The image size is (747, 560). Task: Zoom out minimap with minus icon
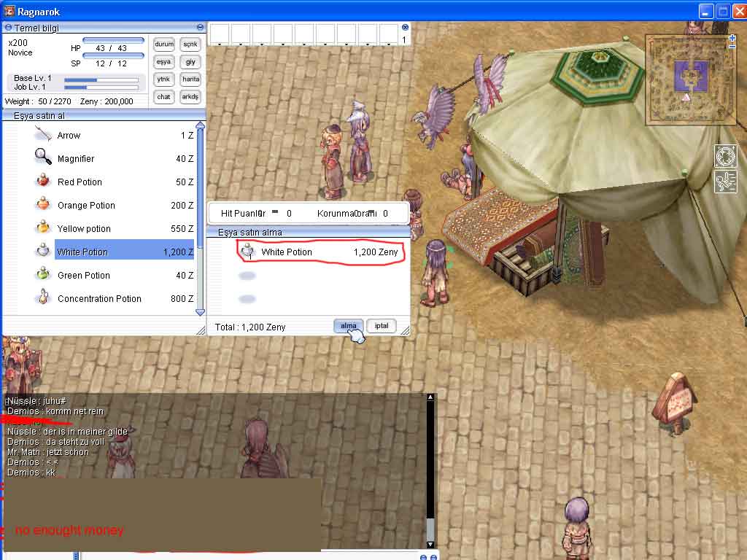click(732, 47)
